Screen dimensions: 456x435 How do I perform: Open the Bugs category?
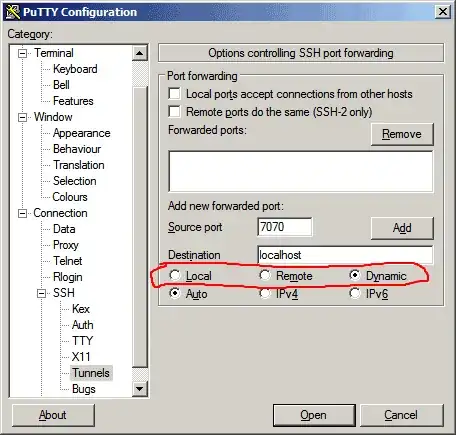point(84,389)
